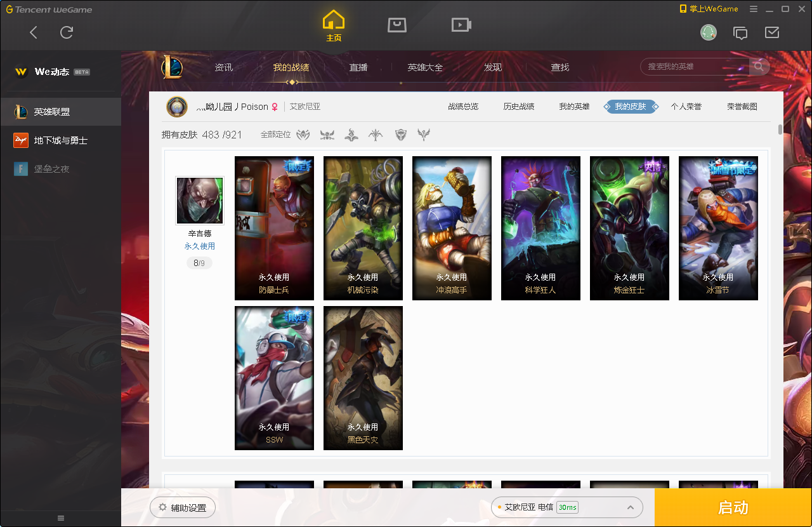Switch to 战绩总览
Screen dimensions: 812x527
click(x=463, y=107)
